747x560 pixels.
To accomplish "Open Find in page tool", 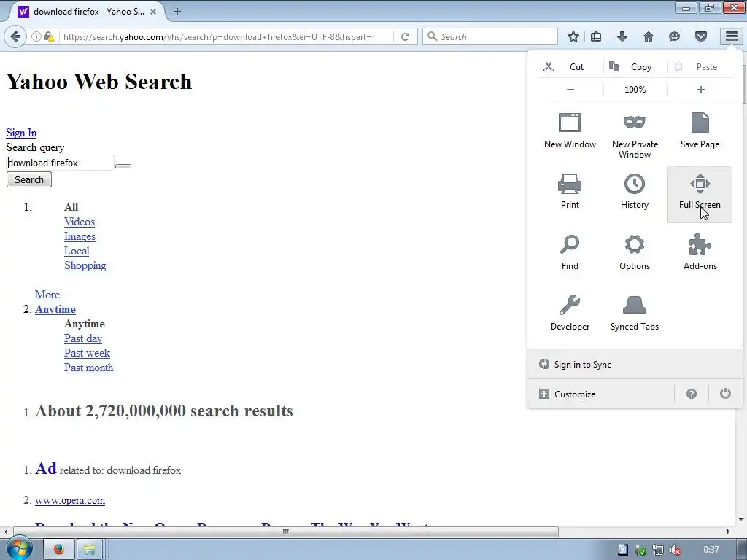I will [x=570, y=252].
